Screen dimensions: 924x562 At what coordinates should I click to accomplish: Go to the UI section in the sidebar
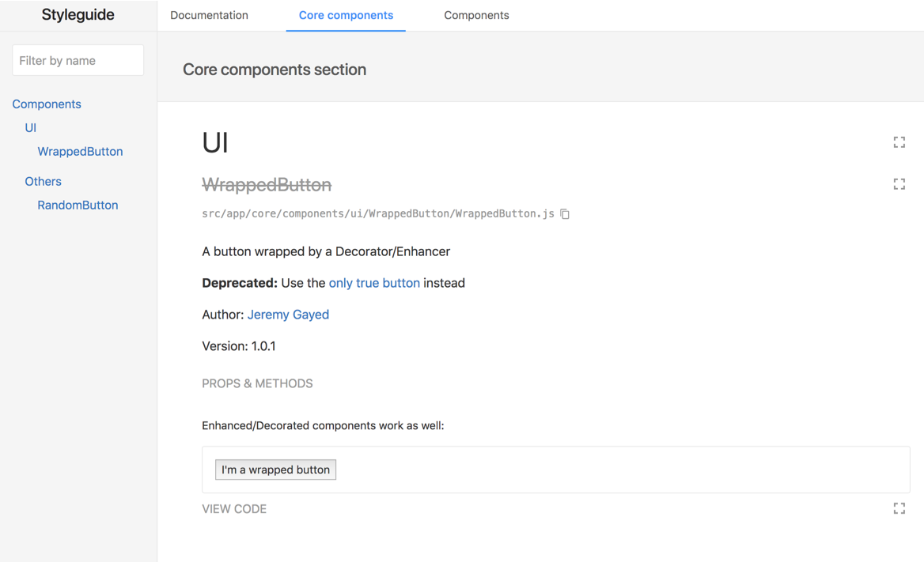coord(31,127)
